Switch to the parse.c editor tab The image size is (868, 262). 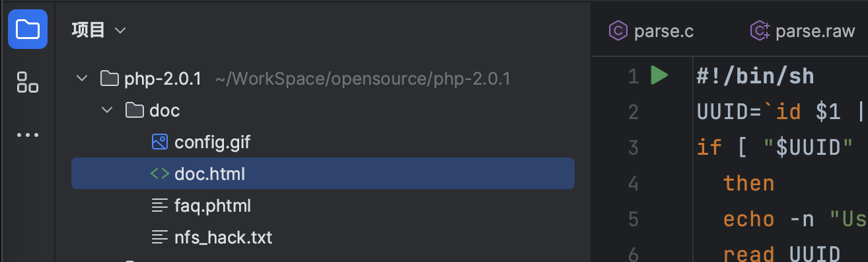[x=652, y=30]
